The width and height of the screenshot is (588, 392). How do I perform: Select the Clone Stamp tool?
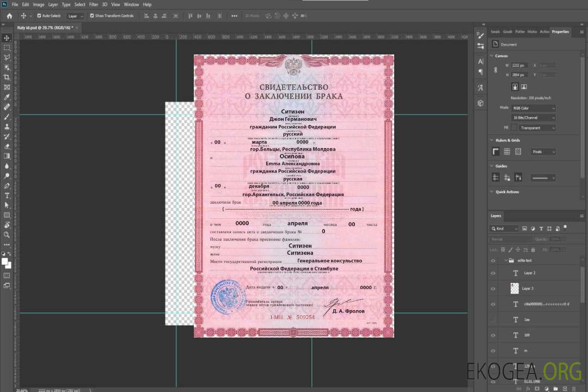(7, 126)
